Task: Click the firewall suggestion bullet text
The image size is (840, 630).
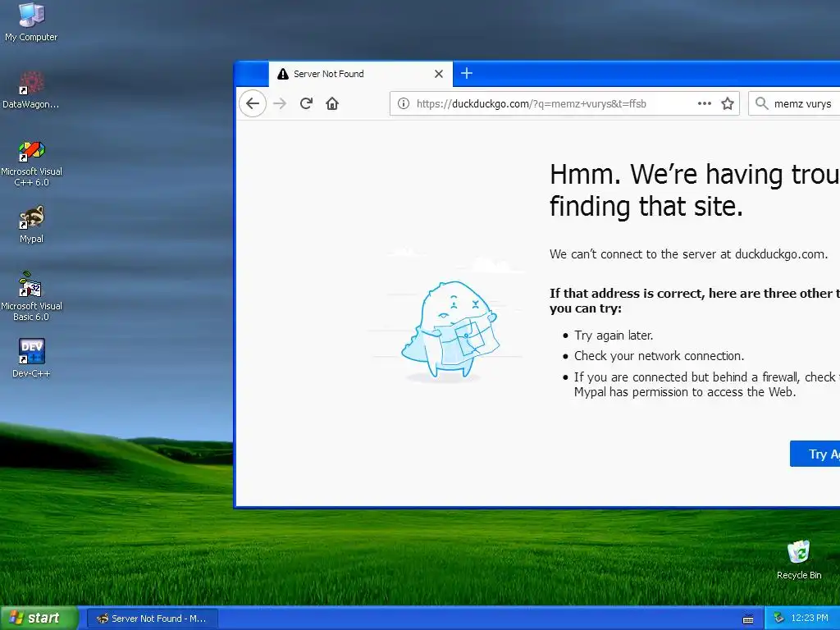Action: 706,385
